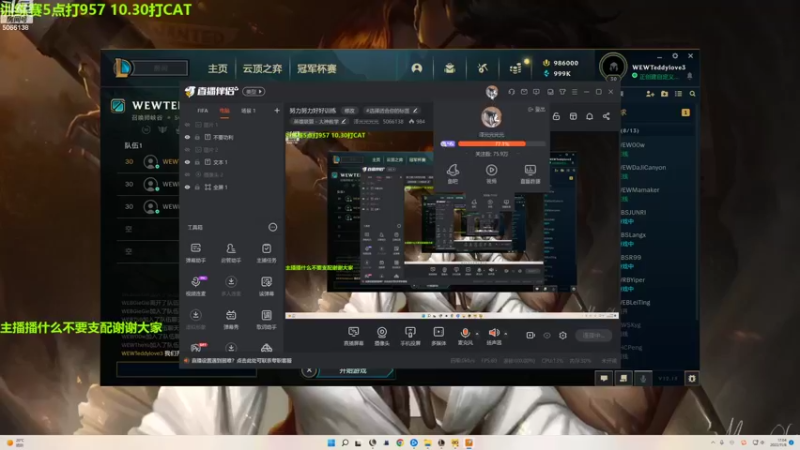Open the 视频 play icon in profile popup
800x450 pixels.
[x=491, y=173]
